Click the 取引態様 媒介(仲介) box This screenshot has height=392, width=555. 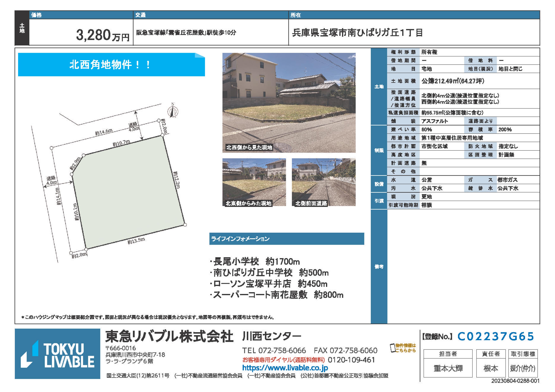click(523, 368)
